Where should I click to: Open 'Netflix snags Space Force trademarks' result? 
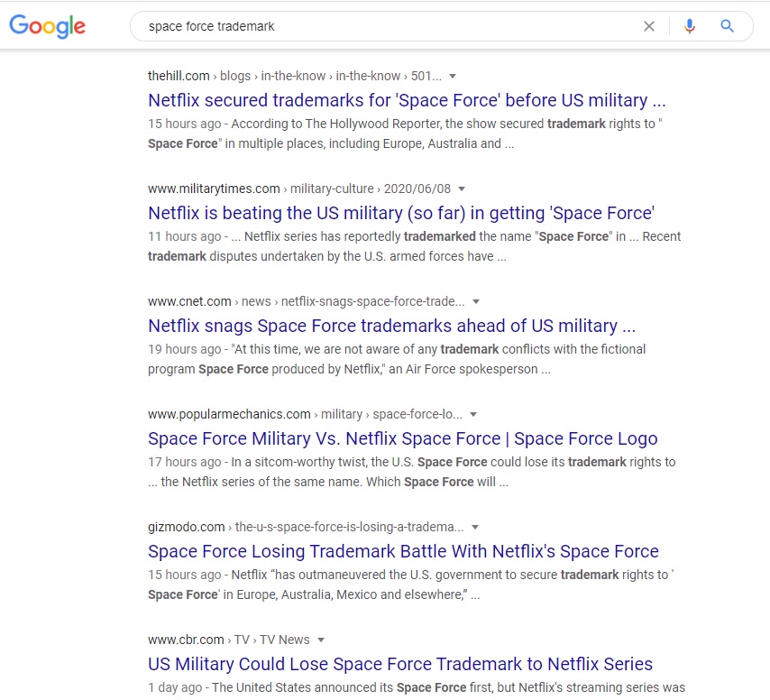(x=392, y=326)
